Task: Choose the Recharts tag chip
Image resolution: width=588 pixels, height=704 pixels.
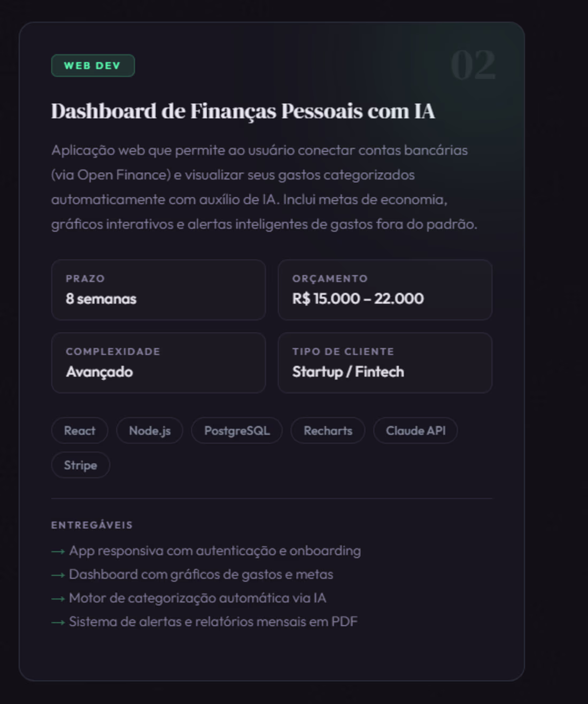Action: pyautogui.click(x=328, y=431)
